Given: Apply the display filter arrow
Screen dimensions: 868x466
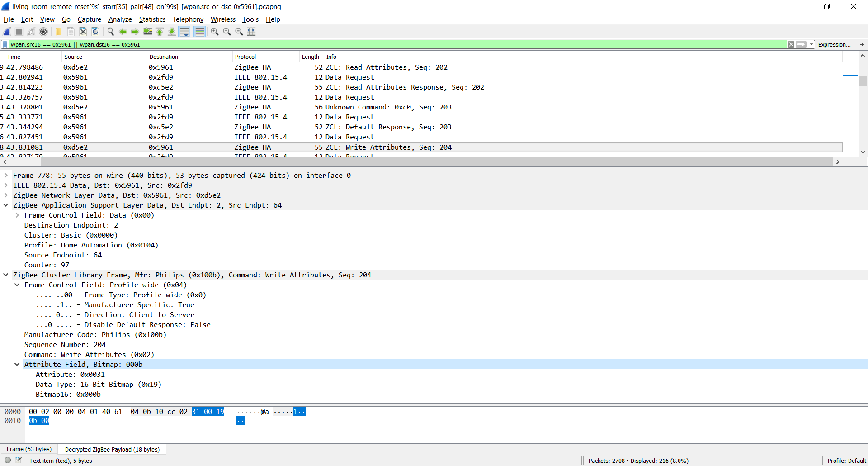Looking at the screenshot, I should (x=801, y=44).
